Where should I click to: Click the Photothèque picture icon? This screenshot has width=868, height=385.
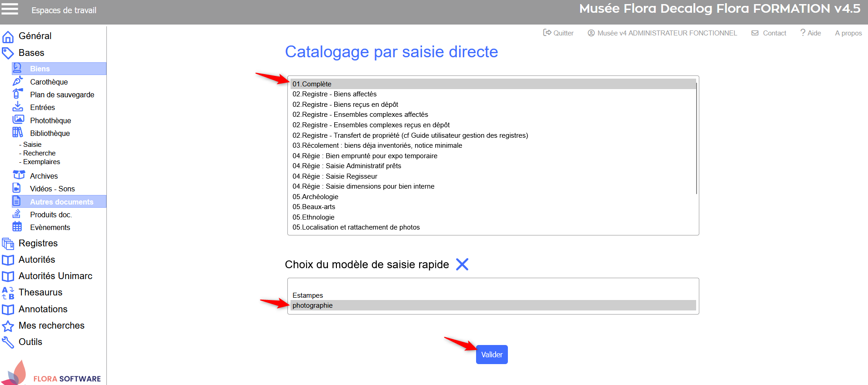(18, 120)
